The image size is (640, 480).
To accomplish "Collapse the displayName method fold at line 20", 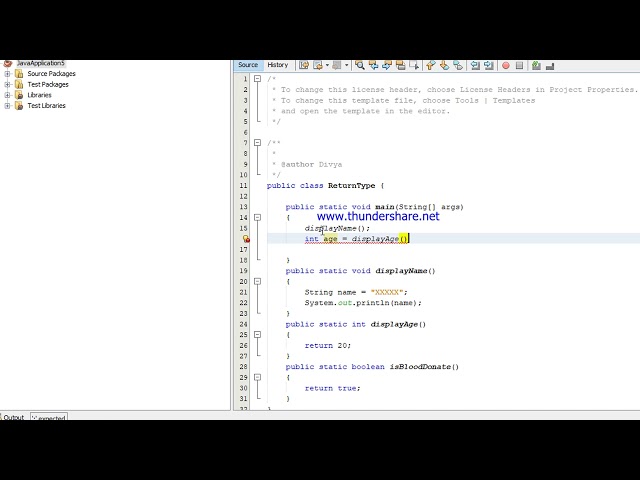I will click(257, 281).
